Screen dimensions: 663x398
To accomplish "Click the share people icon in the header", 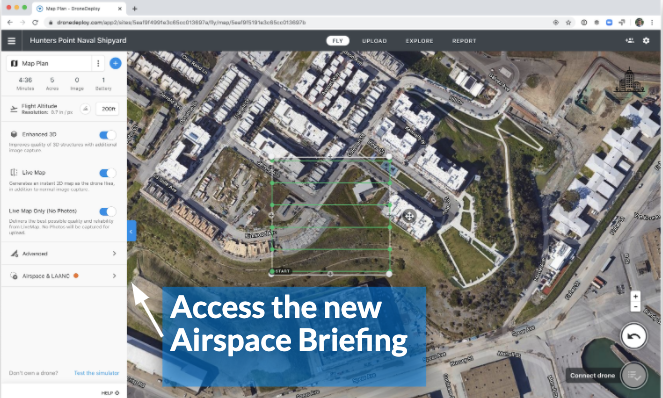I will pyautogui.click(x=630, y=41).
